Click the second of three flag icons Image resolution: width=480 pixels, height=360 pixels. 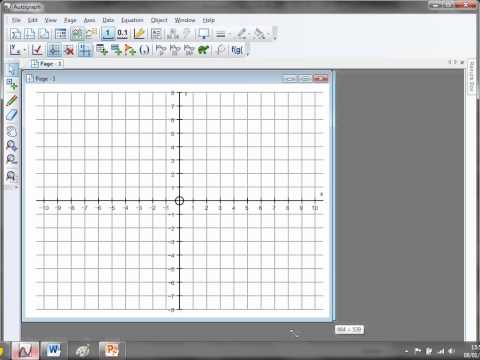click(x=175, y=50)
